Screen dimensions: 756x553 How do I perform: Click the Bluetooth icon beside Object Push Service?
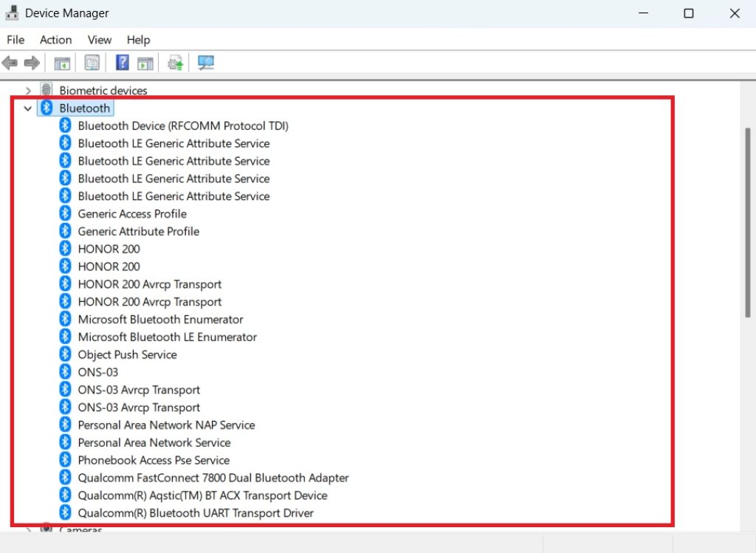[65, 354]
